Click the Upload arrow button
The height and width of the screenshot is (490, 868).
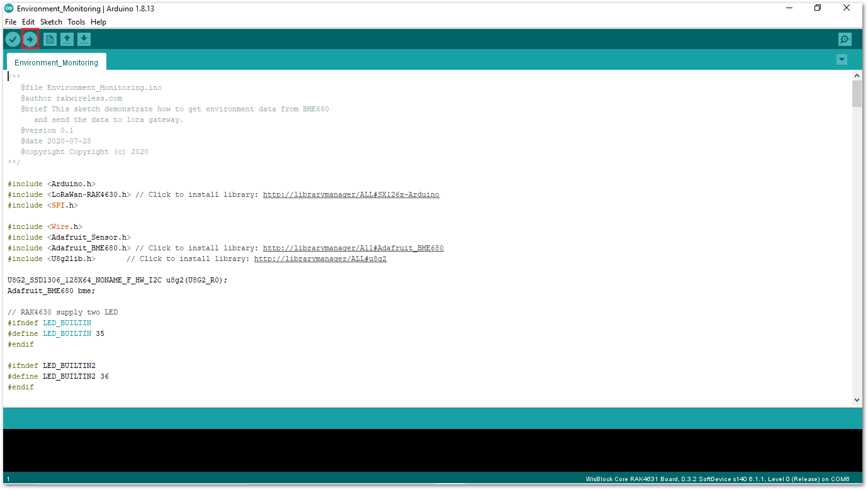pyautogui.click(x=30, y=39)
